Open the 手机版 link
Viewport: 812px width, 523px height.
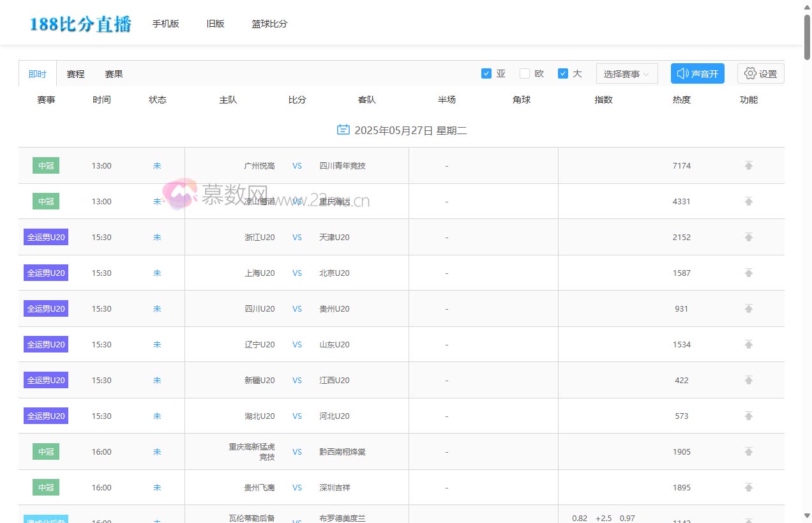pos(165,24)
